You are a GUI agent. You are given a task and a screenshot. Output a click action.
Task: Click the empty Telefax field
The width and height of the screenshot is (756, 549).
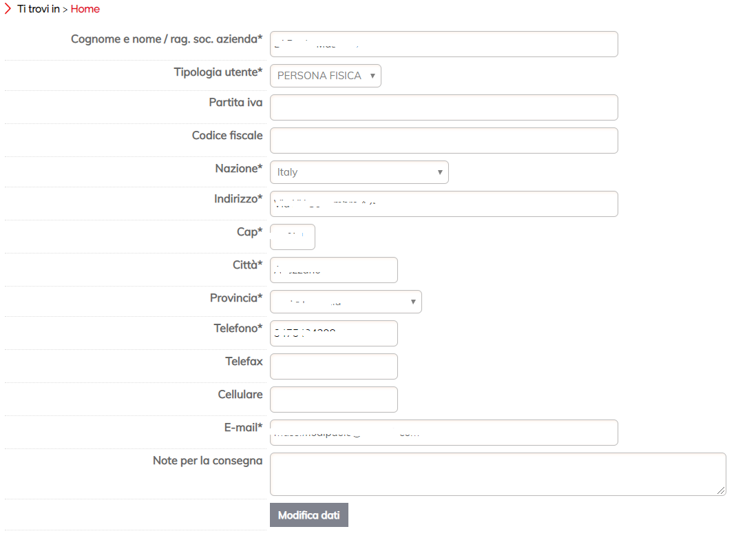(x=334, y=366)
